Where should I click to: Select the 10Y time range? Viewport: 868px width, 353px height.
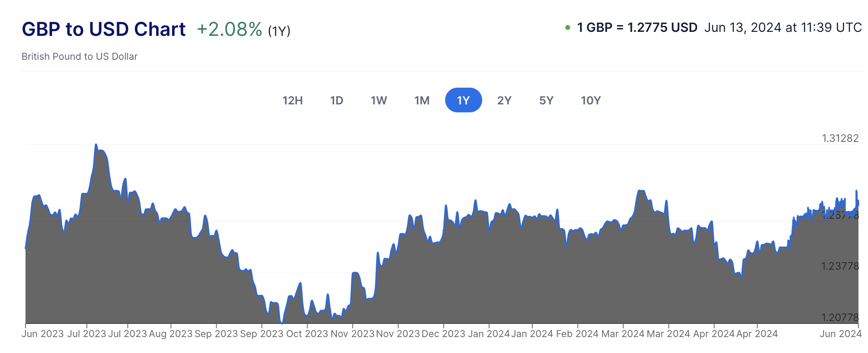point(590,100)
